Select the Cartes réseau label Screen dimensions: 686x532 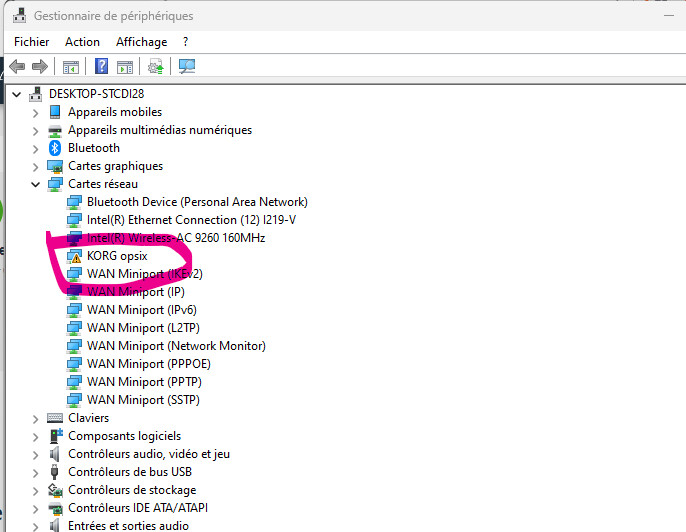click(x=103, y=184)
